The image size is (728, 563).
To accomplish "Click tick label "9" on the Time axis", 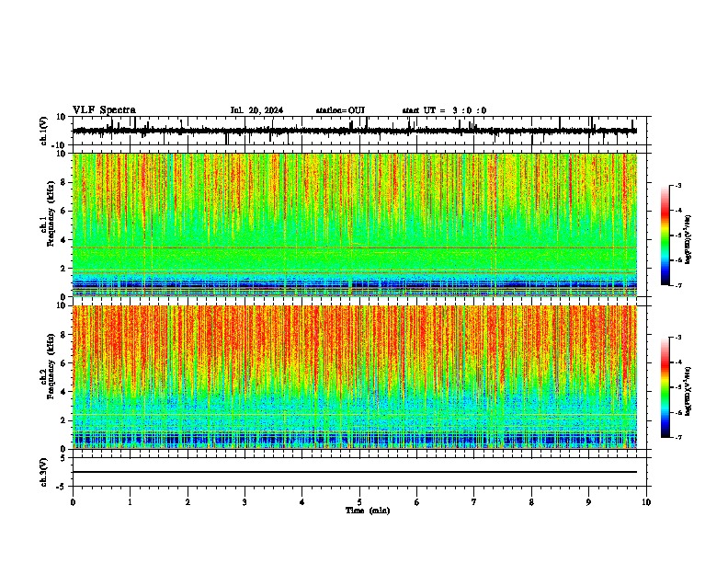I will [x=588, y=502].
